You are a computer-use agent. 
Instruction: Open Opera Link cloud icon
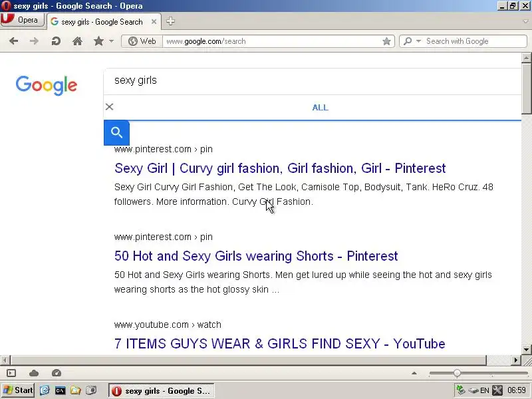34,373
